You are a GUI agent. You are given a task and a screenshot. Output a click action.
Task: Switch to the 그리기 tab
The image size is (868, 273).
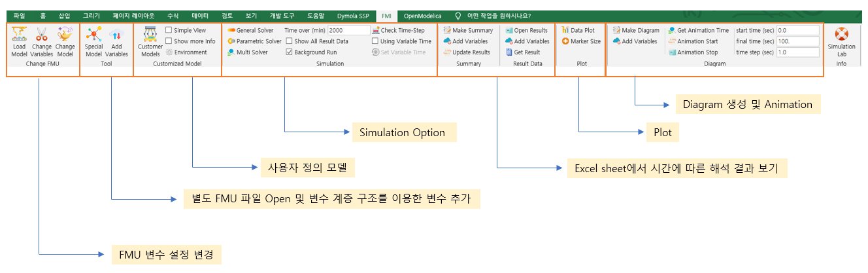(92, 14)
